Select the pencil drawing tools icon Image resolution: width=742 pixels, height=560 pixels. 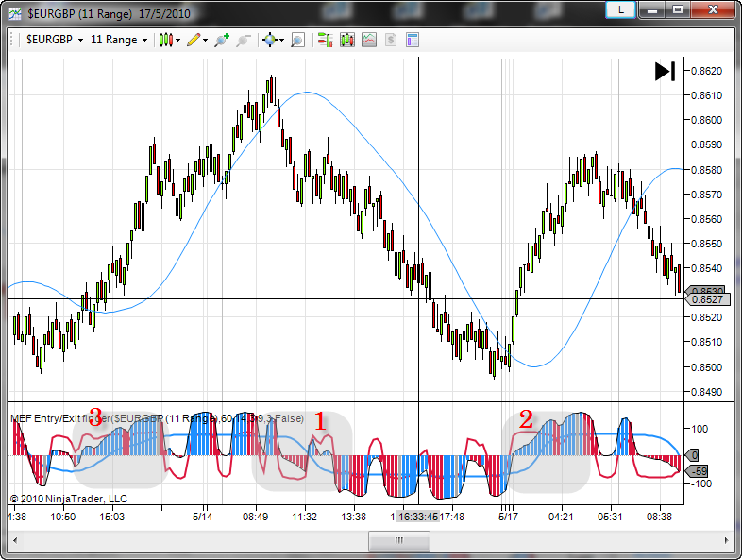tap(194, 40)
